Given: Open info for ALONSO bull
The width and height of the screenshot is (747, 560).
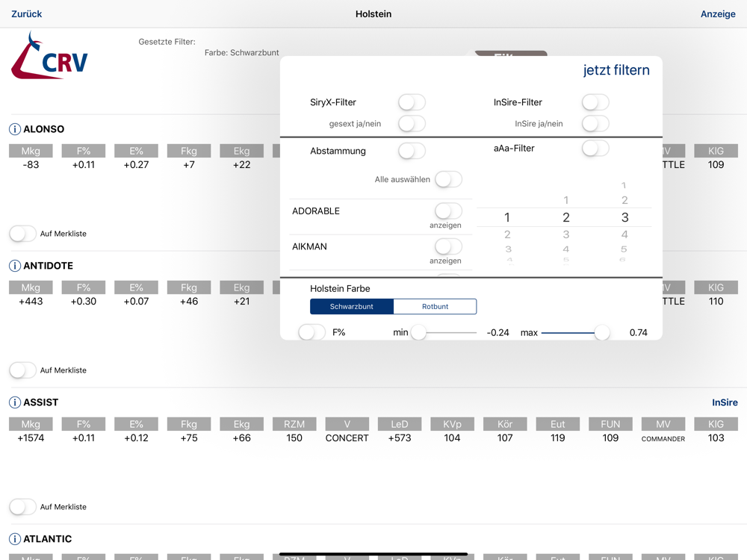Looking at the screenshot, I should [15, 129].
